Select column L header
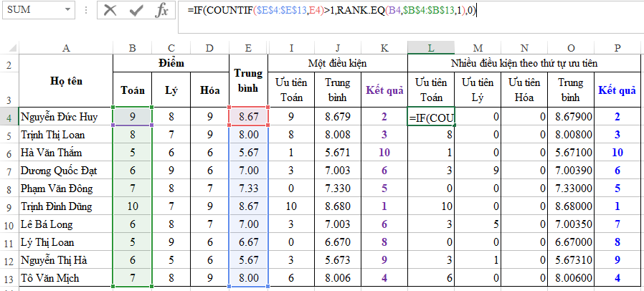The image size is (644, 291). (x=430, y=47)
